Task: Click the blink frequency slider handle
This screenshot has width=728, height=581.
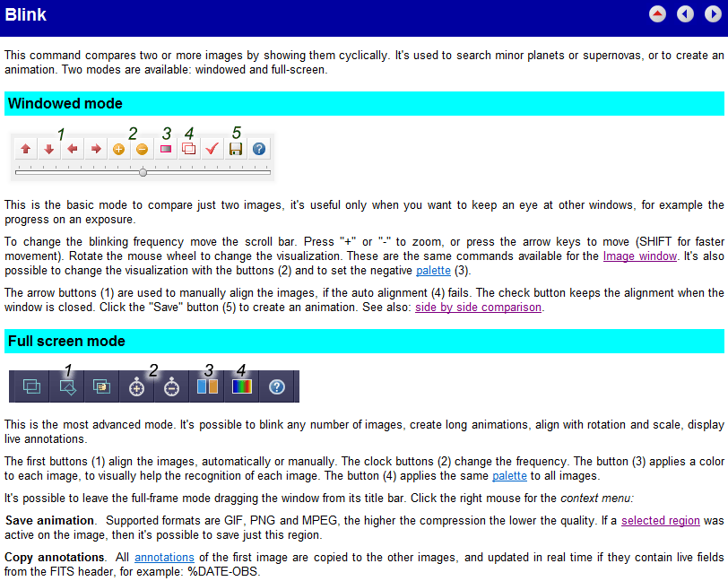Action: (x=143, y=172)
